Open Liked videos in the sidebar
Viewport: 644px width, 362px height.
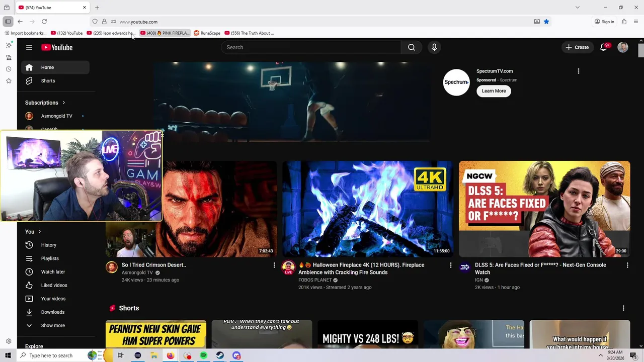tap(55, 285)
